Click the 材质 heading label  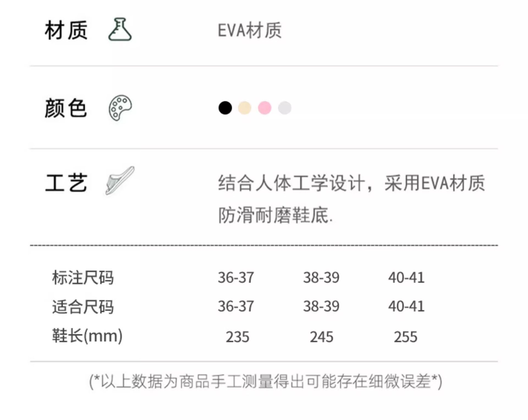[x=66, y=30]
